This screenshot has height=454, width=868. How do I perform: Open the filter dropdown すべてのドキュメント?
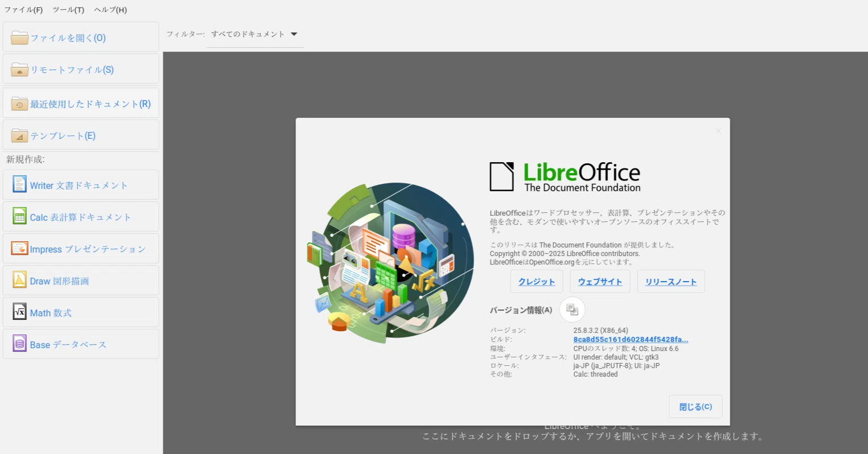[254, 34]
